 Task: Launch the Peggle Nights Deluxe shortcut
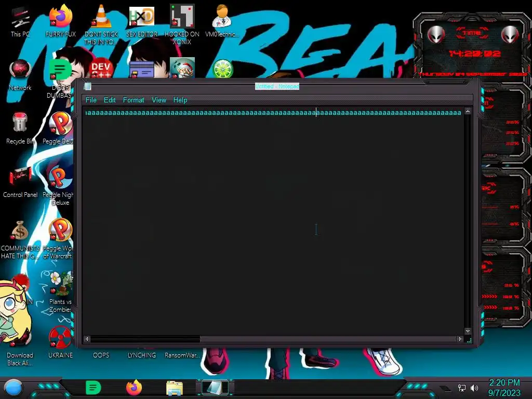(x=59, y=186)
